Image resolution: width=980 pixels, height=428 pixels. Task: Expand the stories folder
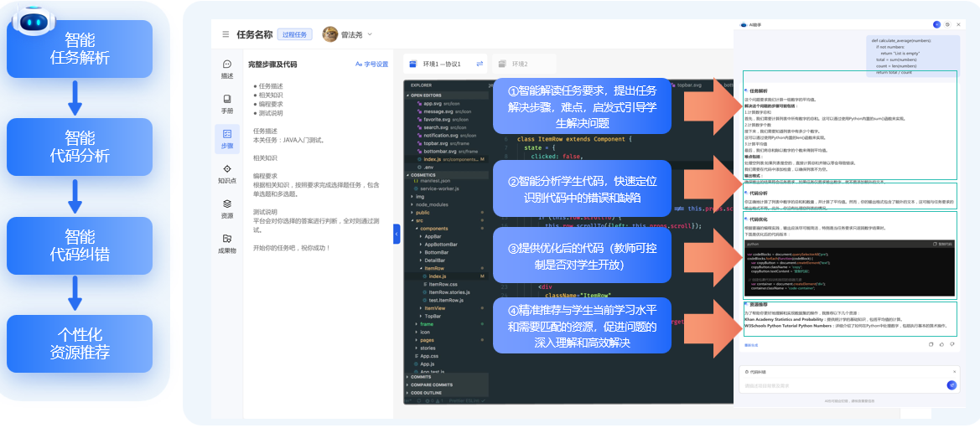pyautogui.click(x=428, y=348)
